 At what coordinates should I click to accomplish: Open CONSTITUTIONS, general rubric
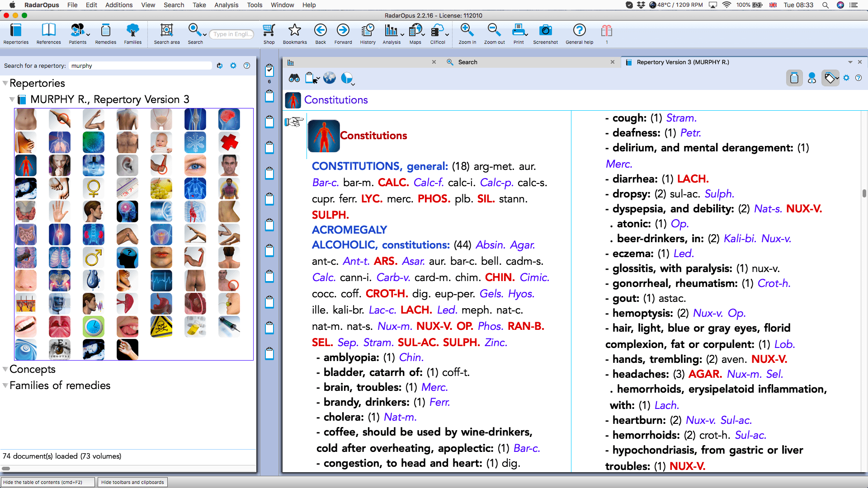(380, 166)
